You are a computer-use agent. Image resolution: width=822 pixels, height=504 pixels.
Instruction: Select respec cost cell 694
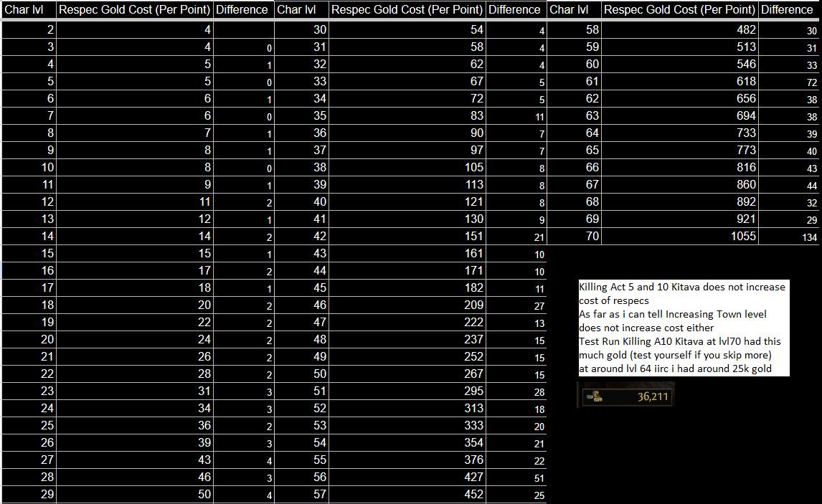[680, 116]
